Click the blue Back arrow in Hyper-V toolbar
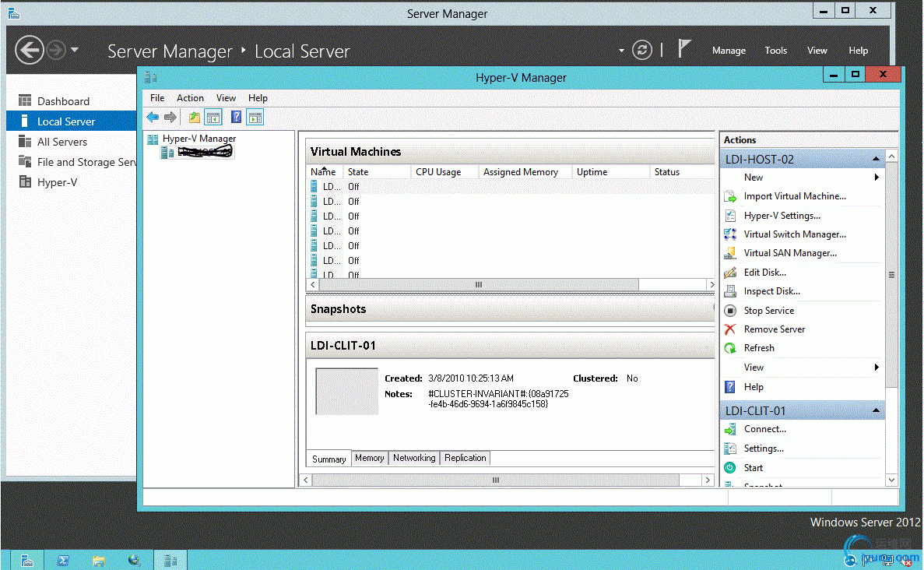Viewport: 924px width, 570px height. 153,118
